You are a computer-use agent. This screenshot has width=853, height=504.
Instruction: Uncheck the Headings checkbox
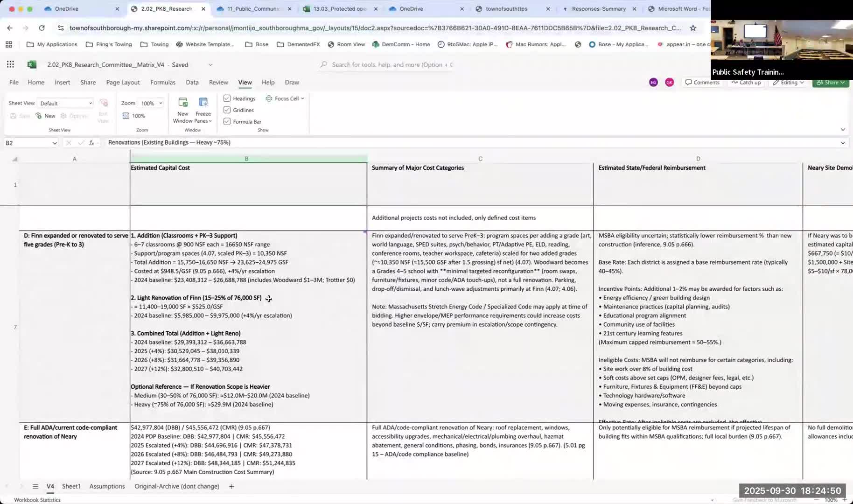point(227,98)
